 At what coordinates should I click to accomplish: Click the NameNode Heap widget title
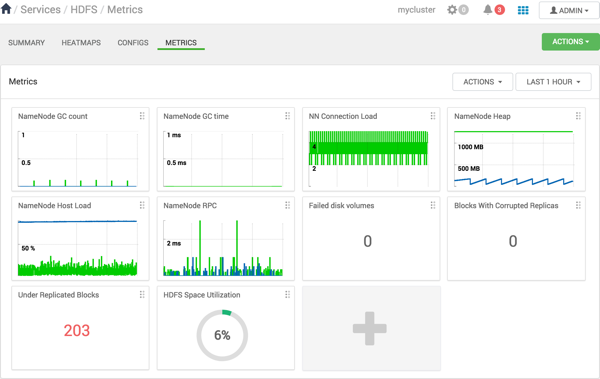coord(482,116)
